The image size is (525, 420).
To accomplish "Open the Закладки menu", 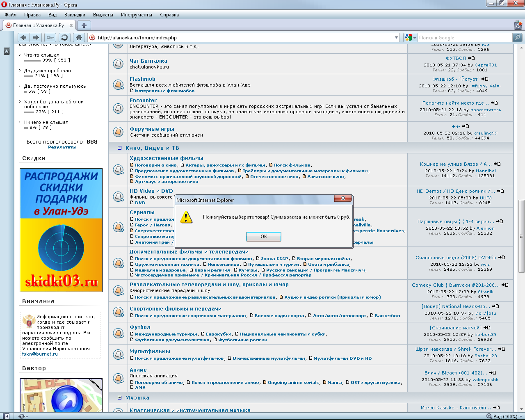I will click(75, 15).
